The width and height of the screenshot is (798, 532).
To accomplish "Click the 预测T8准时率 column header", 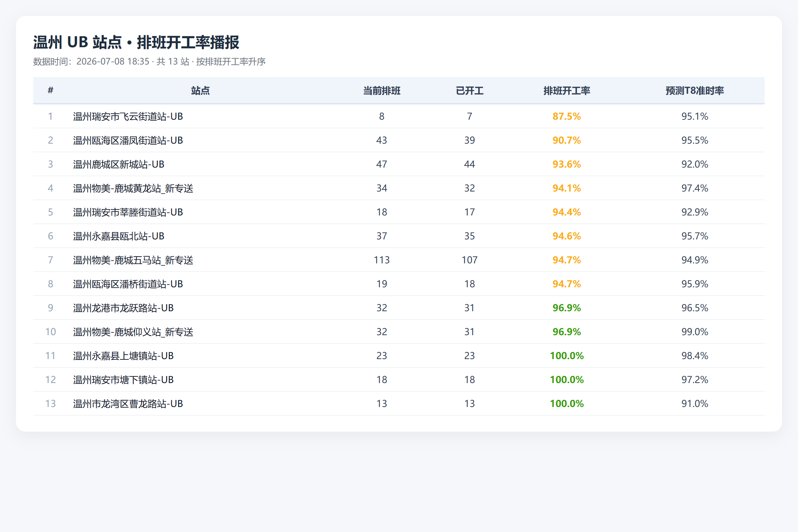I will (x=695, y=90).
